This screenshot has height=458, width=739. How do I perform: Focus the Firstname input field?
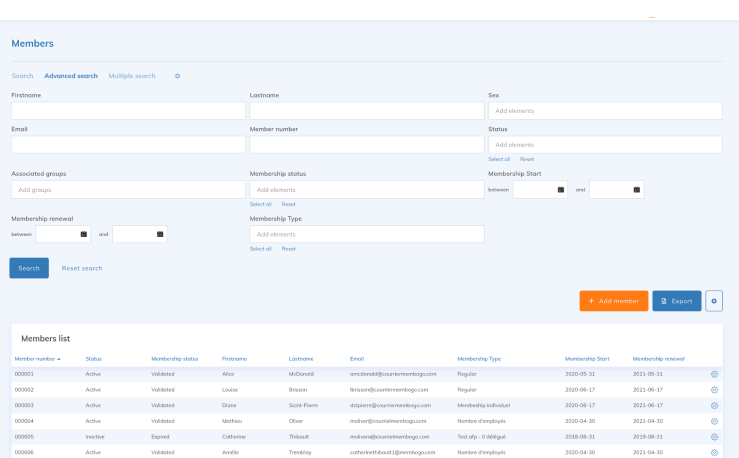[128, 111]
